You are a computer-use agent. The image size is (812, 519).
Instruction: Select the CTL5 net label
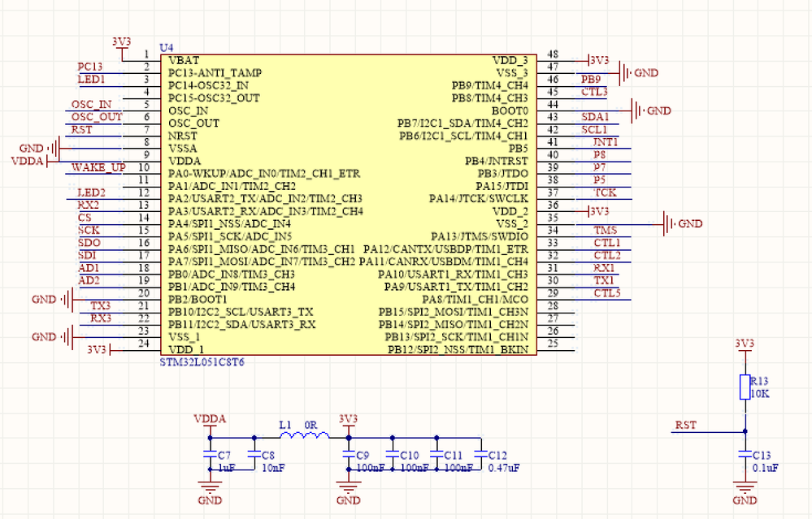click(x=607, y=293)
